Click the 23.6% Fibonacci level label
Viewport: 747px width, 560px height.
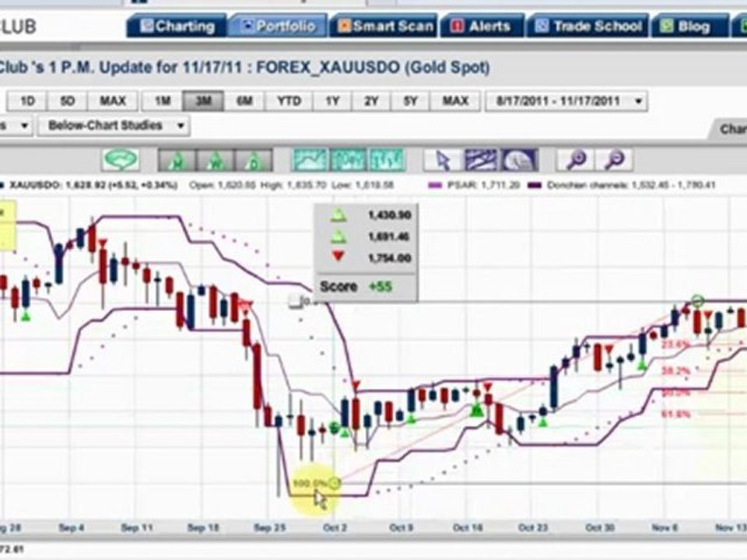[x=676, y=344]
